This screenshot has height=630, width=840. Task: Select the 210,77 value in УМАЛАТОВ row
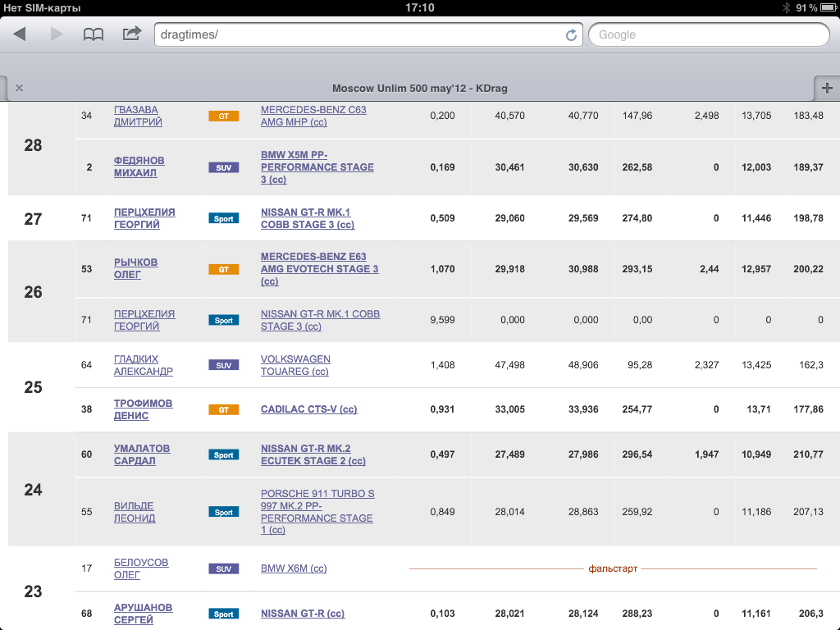pos(808,454)
